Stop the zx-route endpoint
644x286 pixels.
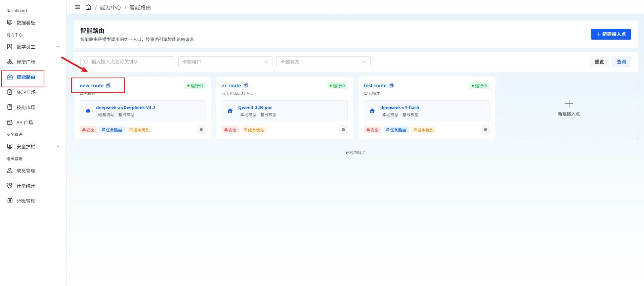[343, 130]
